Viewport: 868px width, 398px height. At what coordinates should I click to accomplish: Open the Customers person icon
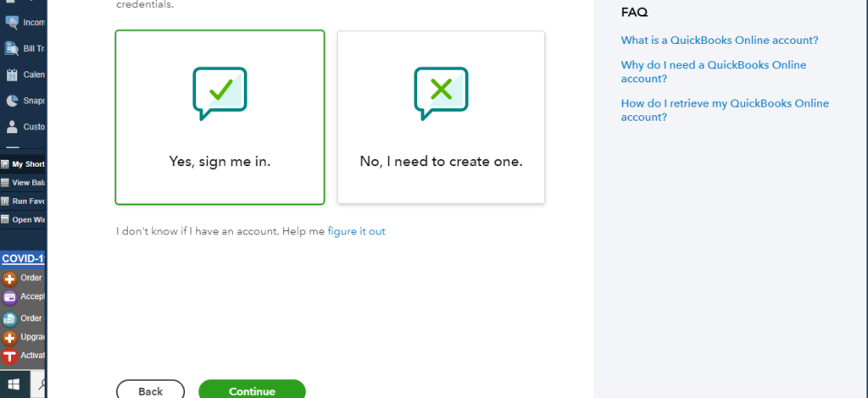tap(12, 126)
